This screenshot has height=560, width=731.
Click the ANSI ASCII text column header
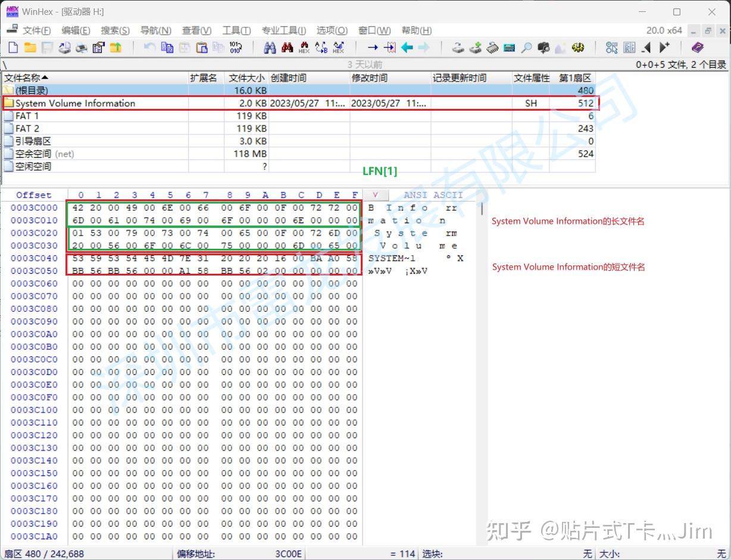tap(433, 195)
